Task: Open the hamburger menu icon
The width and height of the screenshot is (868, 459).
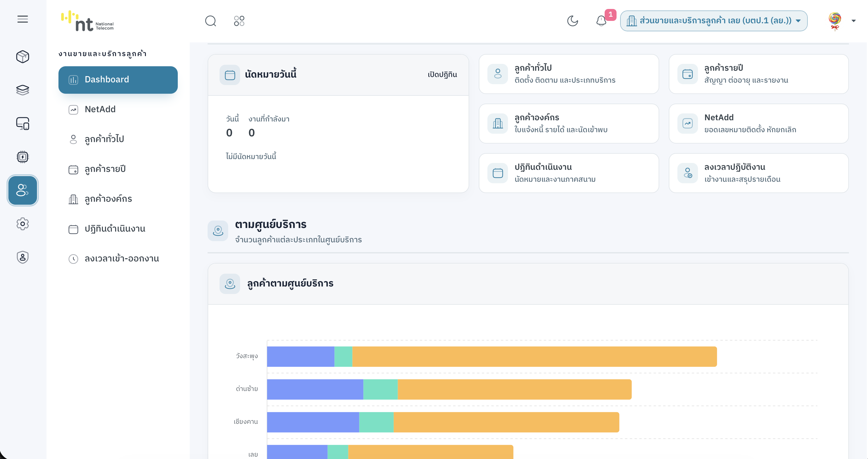Action: 23,19
